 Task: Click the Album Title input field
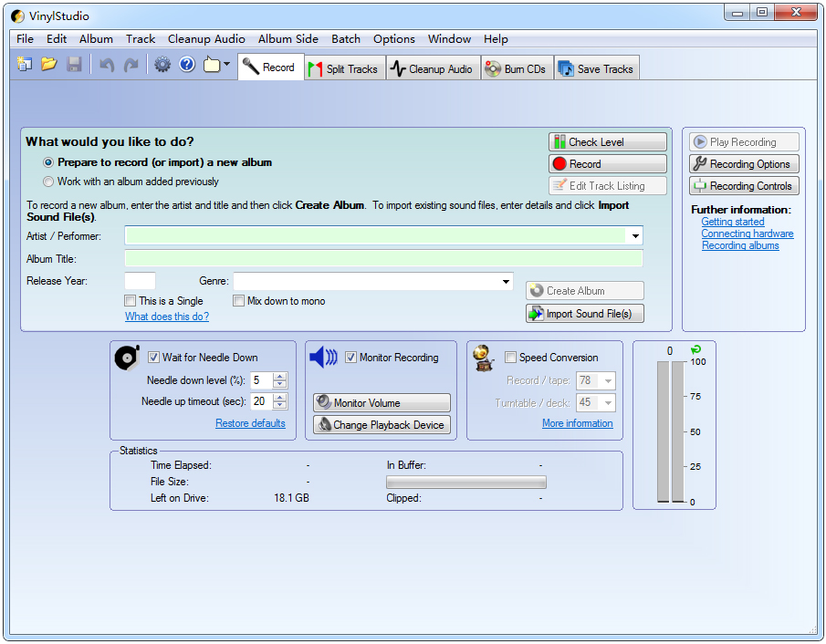point(383,258)
